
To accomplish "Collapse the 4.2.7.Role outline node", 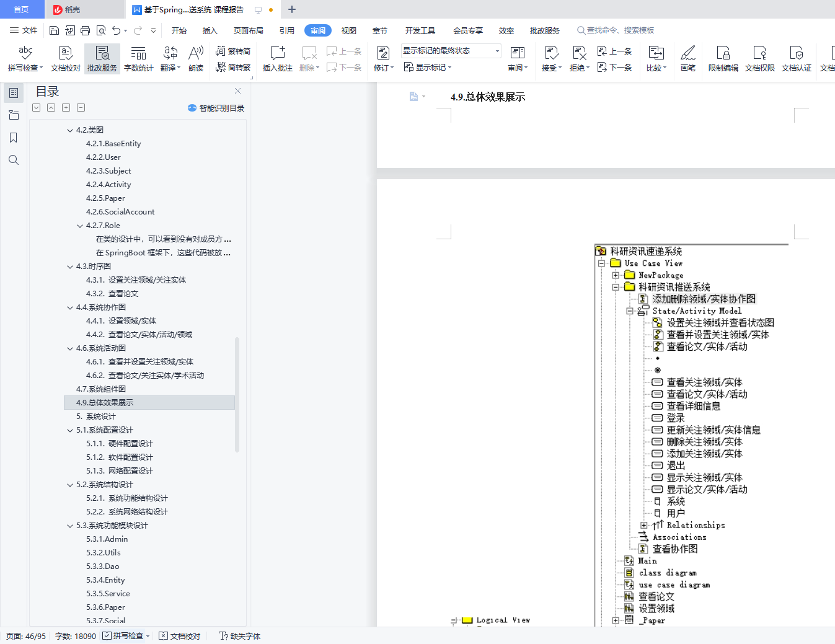I will click(80, 226).
